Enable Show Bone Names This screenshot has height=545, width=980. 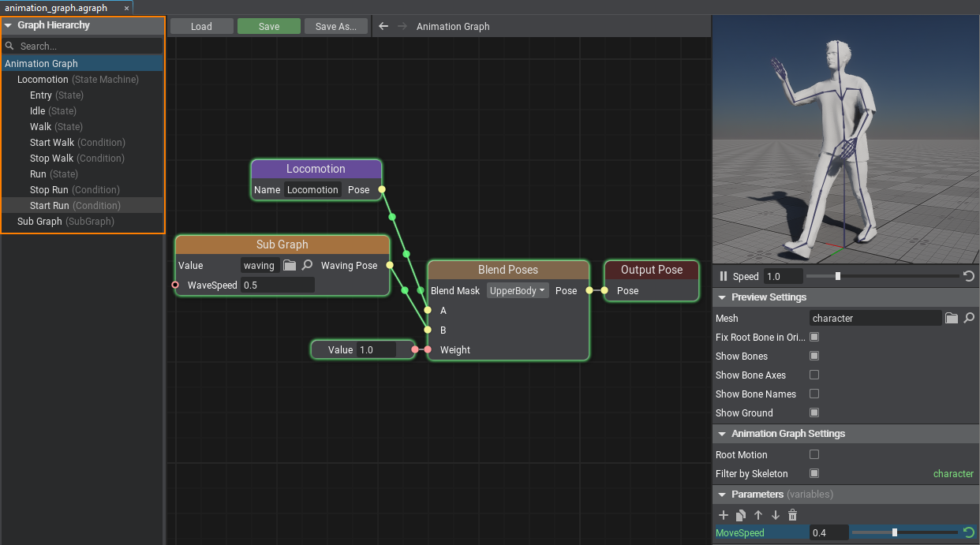[814, 394]
